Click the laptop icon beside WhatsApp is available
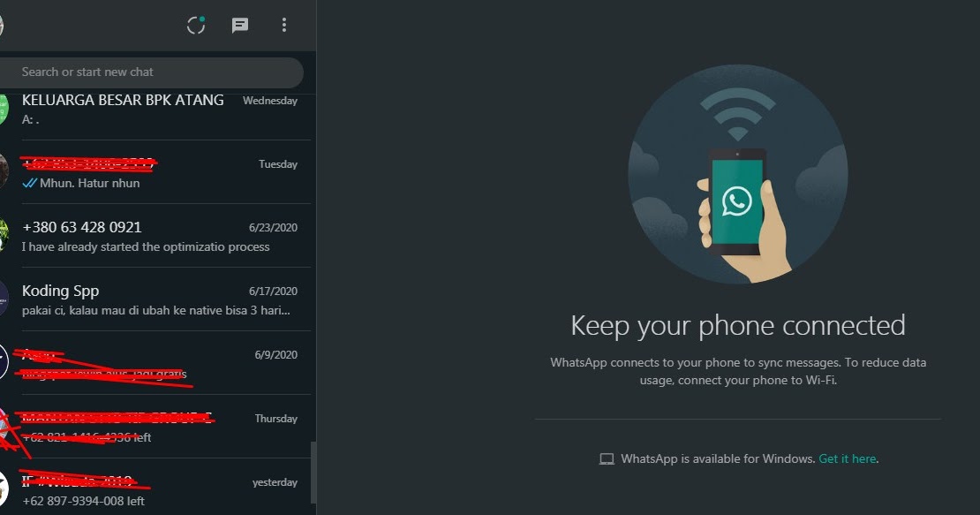 point(607,459)
